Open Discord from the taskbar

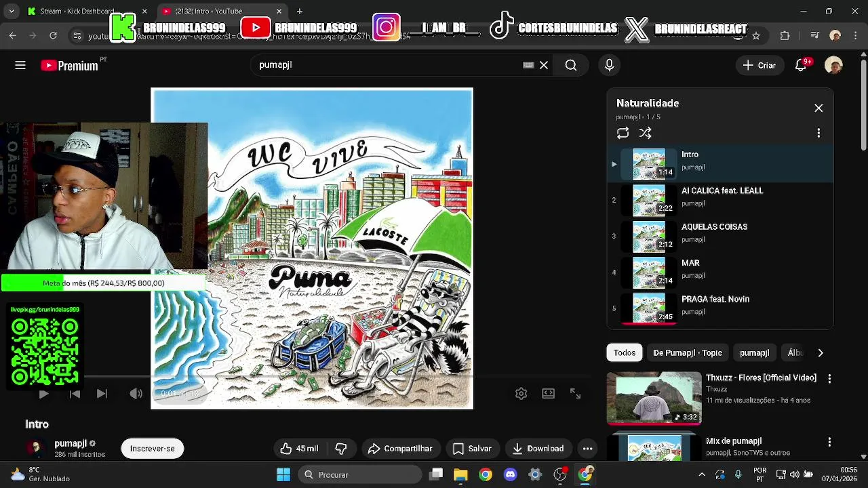(x=511, y=474)
